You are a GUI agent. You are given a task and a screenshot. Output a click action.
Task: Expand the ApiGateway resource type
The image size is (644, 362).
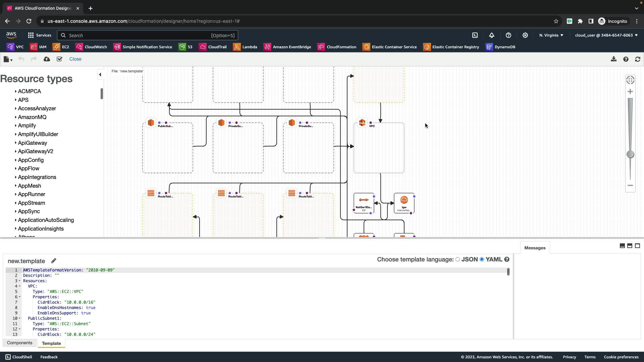33,143
